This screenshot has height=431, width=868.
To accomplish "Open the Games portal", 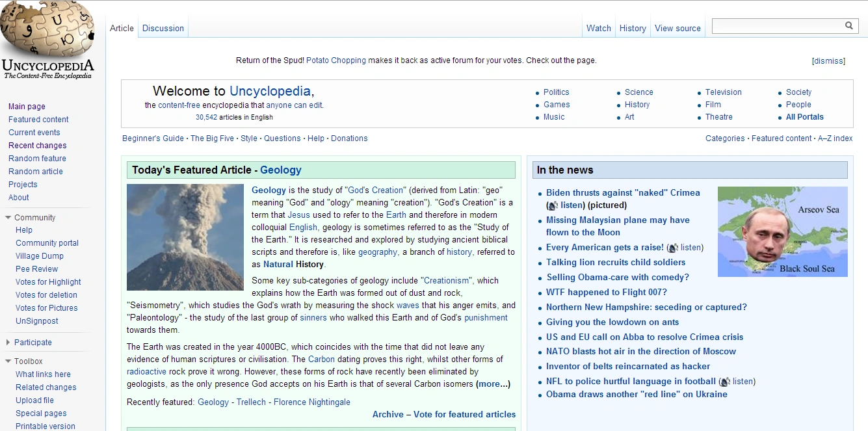I will pos(557,105).
